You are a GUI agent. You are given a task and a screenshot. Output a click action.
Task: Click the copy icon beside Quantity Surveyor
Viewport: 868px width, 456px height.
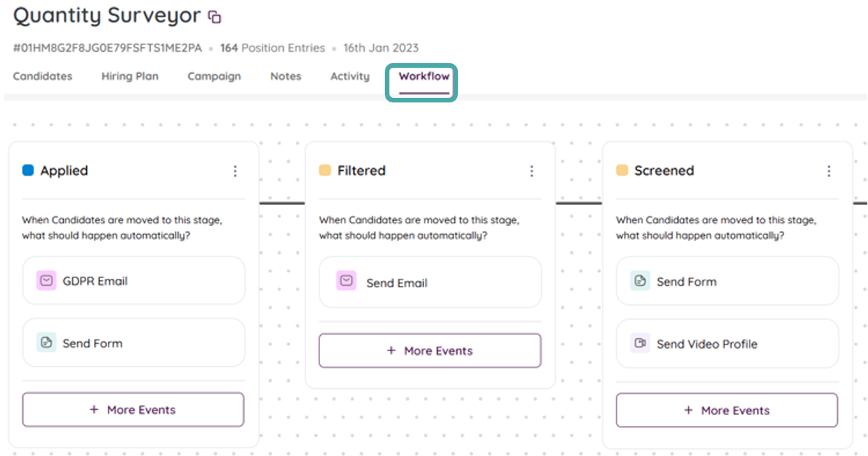pos(215,17)
